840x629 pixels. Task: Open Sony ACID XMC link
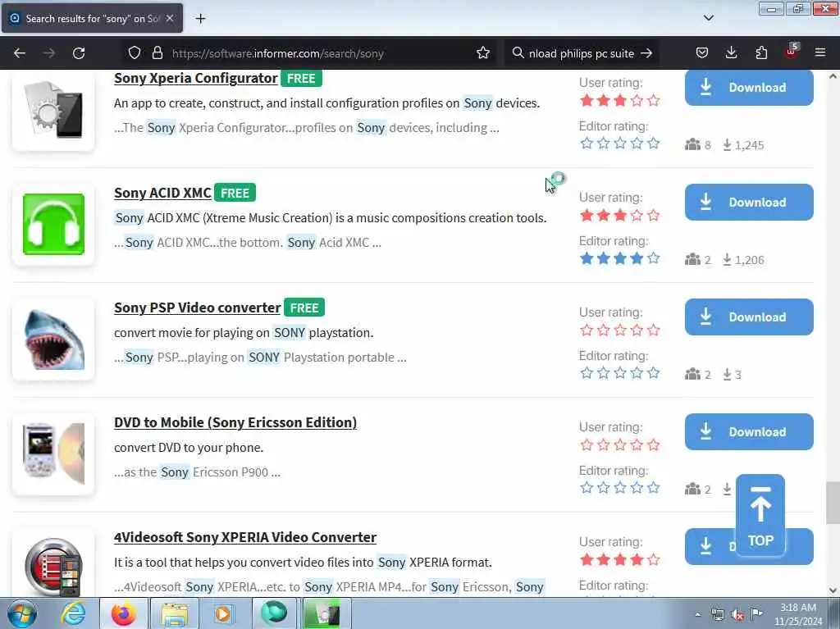(162, 193)
